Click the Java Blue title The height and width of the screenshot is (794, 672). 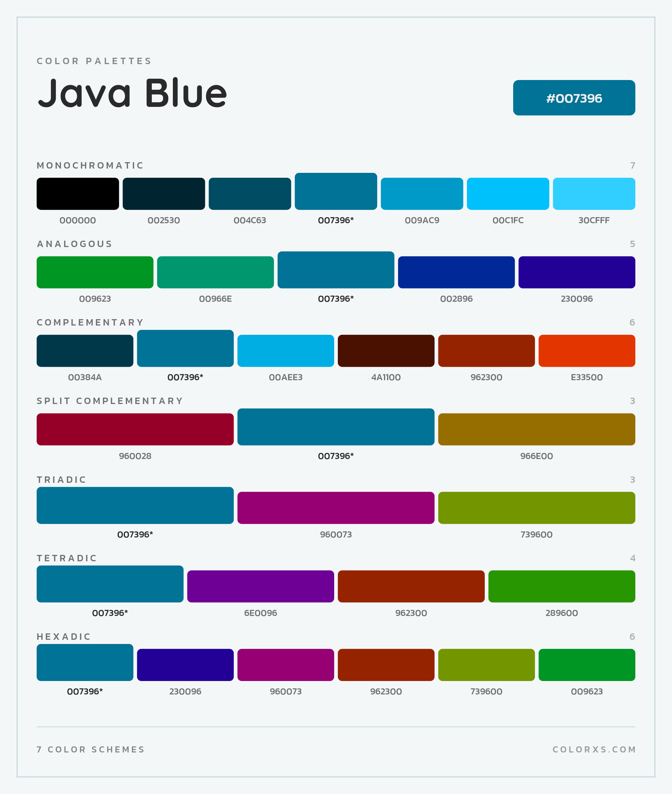(132, 93)
